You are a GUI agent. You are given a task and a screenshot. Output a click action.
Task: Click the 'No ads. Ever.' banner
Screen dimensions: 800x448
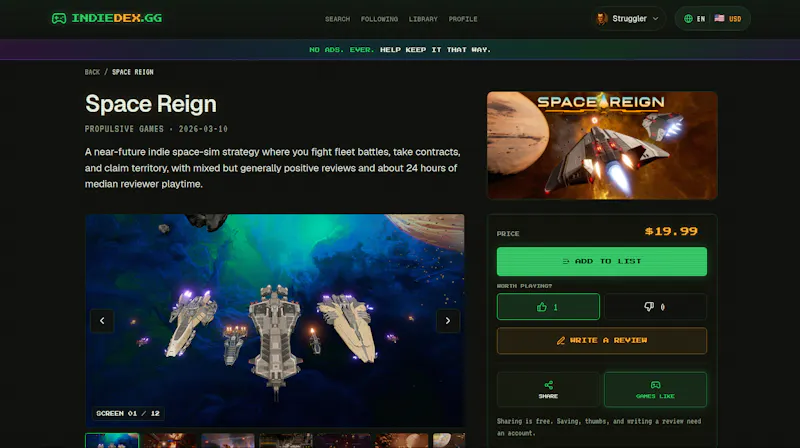tap(400, 49)
